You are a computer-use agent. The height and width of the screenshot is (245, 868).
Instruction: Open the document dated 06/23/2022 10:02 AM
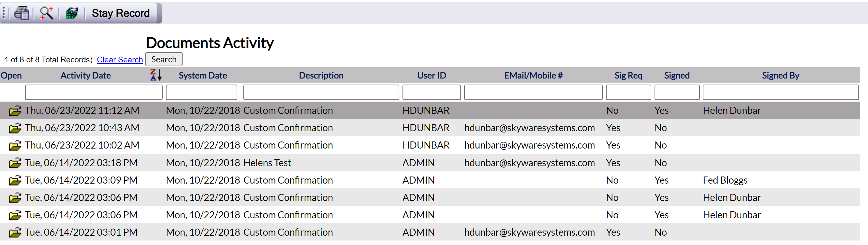(15, 145)
